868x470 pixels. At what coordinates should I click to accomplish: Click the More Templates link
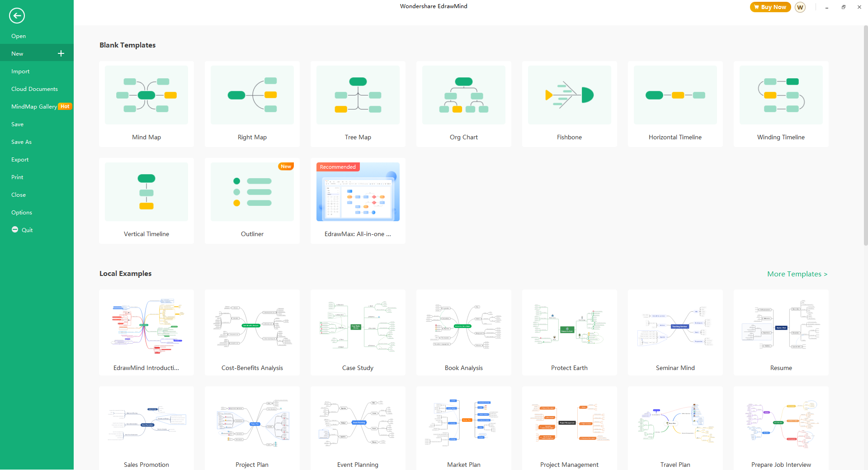797,274
